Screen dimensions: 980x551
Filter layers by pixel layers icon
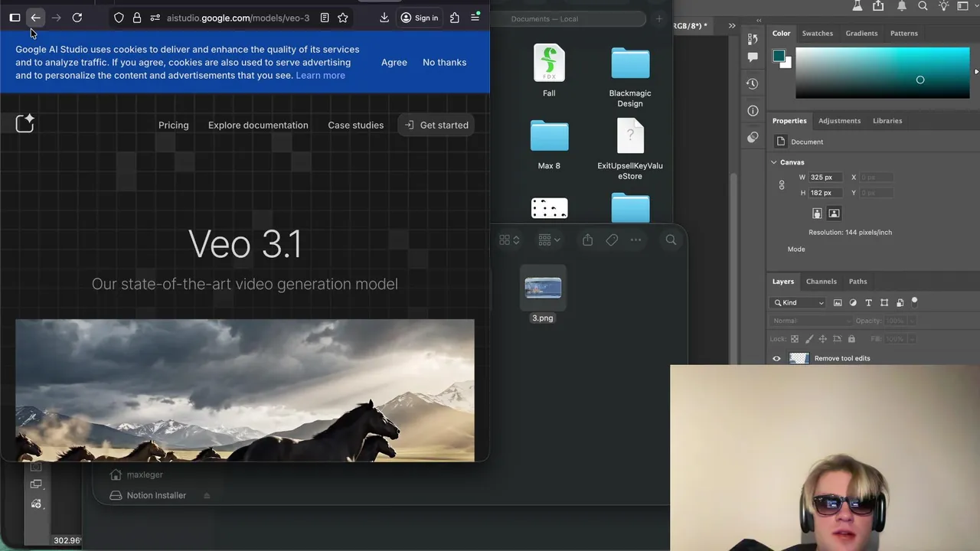click(x=838, y=303)
